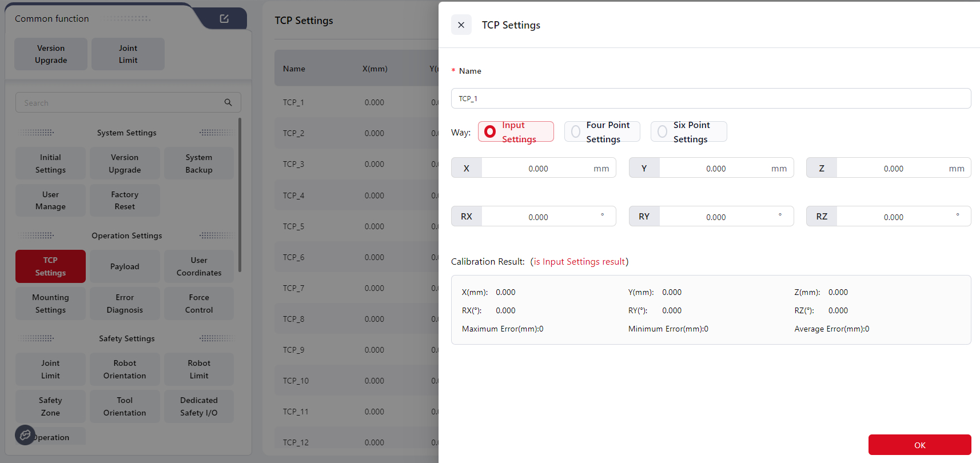The height and width of the screenshot is (463, 980).
Task: Open Force Control settings
Action: click(198, 304)
